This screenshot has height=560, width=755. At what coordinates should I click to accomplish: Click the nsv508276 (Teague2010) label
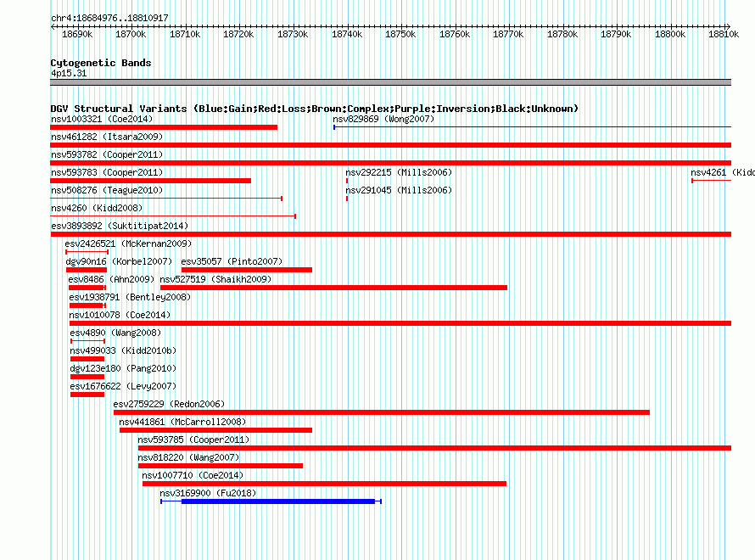coord(107,190)
